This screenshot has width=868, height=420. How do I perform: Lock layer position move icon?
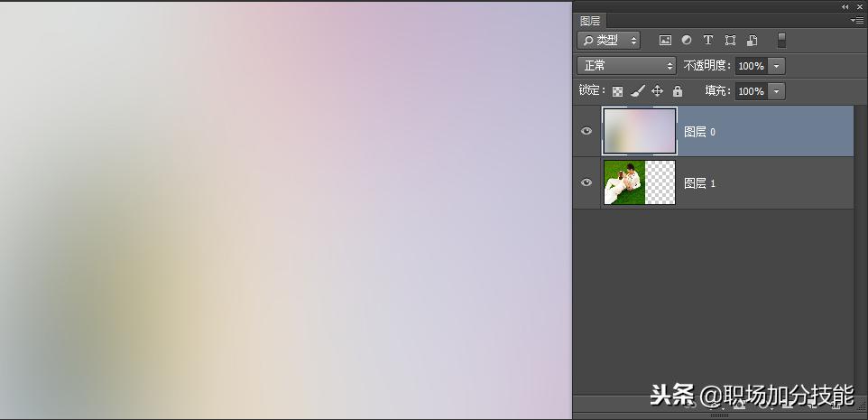click(657, 91)
